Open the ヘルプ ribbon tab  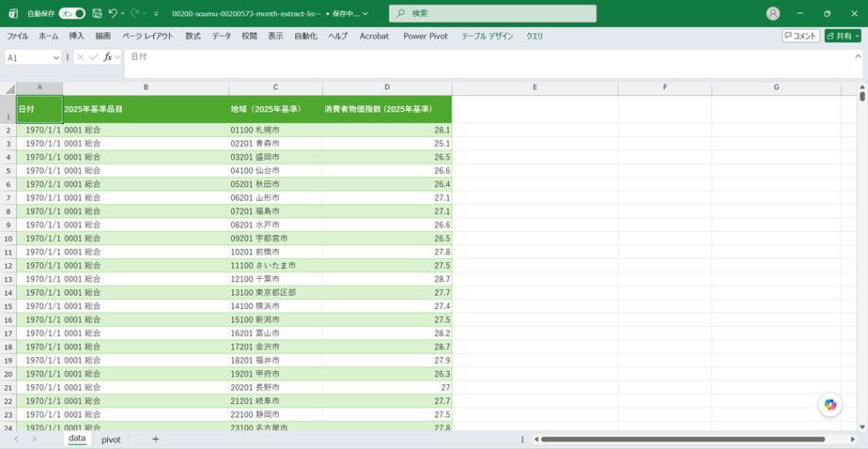[x=337, y=36]
